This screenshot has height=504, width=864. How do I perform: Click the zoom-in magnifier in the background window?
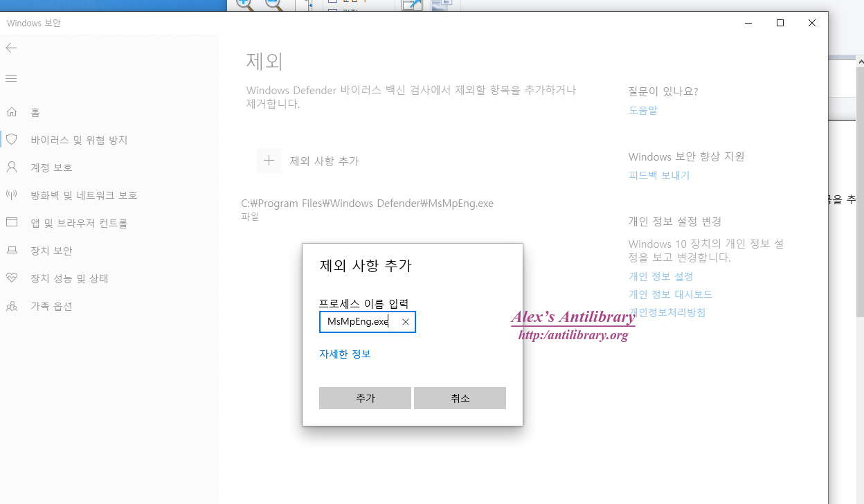(x=244, y=4)
